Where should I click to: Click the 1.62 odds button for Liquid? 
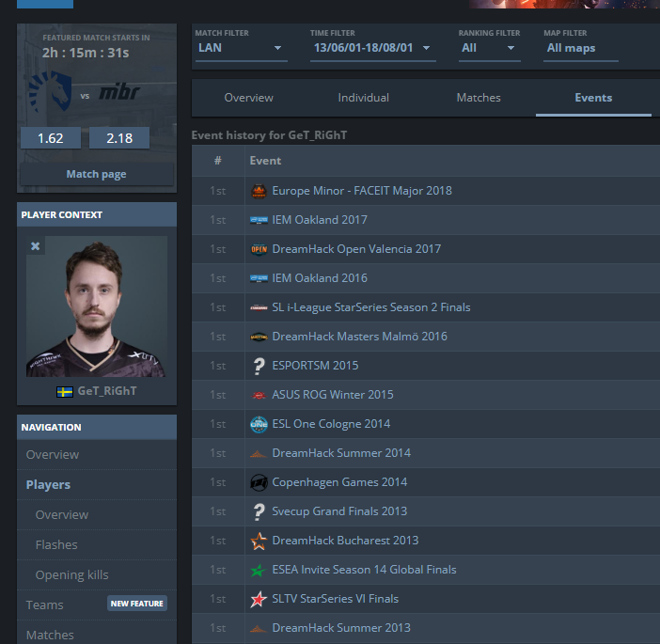click(x=51, y=138)
